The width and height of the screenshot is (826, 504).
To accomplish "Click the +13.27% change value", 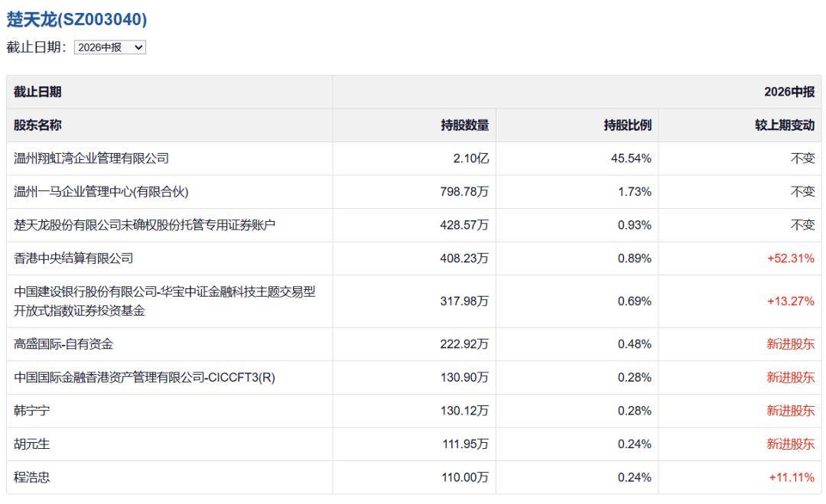I will click(x=791, y=301).
